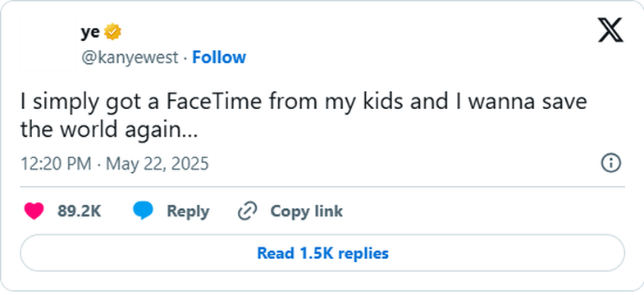Visit the @kanyewest handle profile
This screenshot has height=295, width=644.
click(x=130, y=57)
